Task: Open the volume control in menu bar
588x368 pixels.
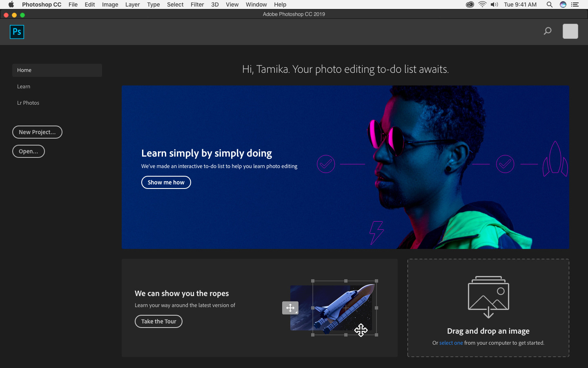Action: [x=494, y=4]
